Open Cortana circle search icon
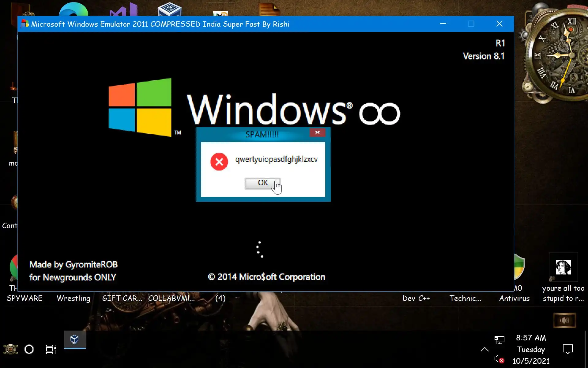 click(29, 349)
